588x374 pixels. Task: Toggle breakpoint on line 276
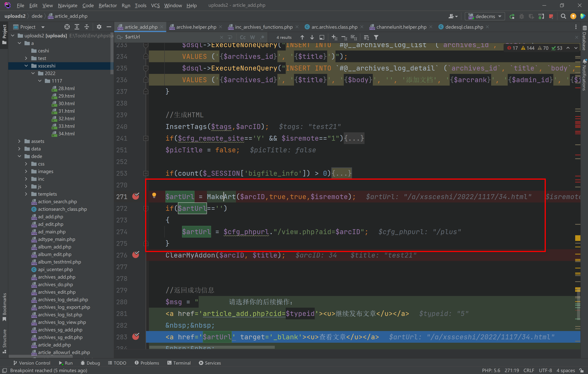[x=136, y=255]
